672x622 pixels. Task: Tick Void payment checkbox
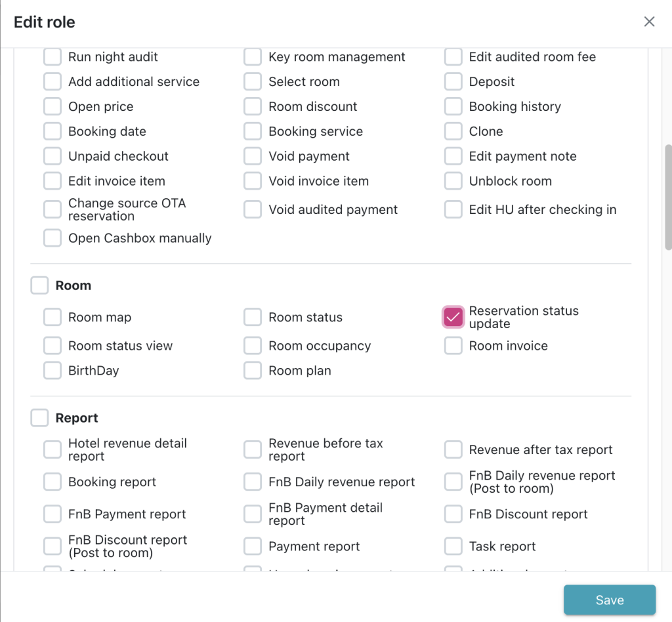253,156
